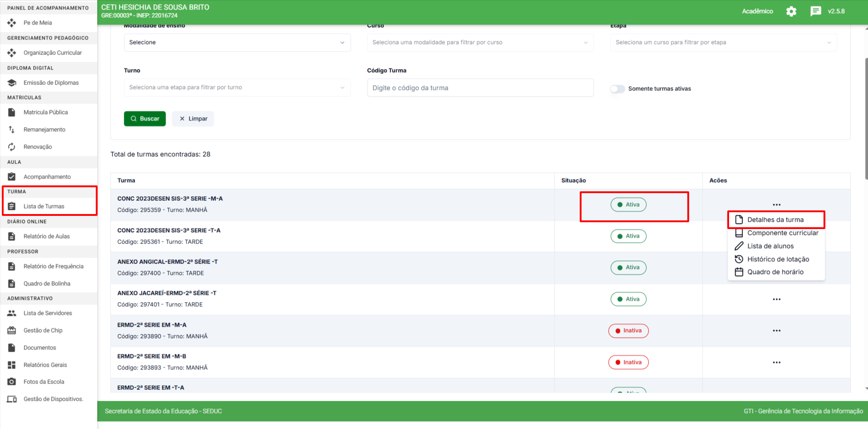Expand the Modalidade de ensino Selecione dropdown
The image size is (868, 429).
click(x=237, y=43)
